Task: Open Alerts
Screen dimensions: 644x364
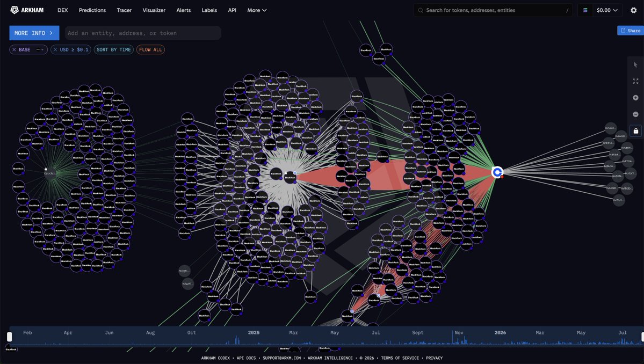Action: [184, 10]
